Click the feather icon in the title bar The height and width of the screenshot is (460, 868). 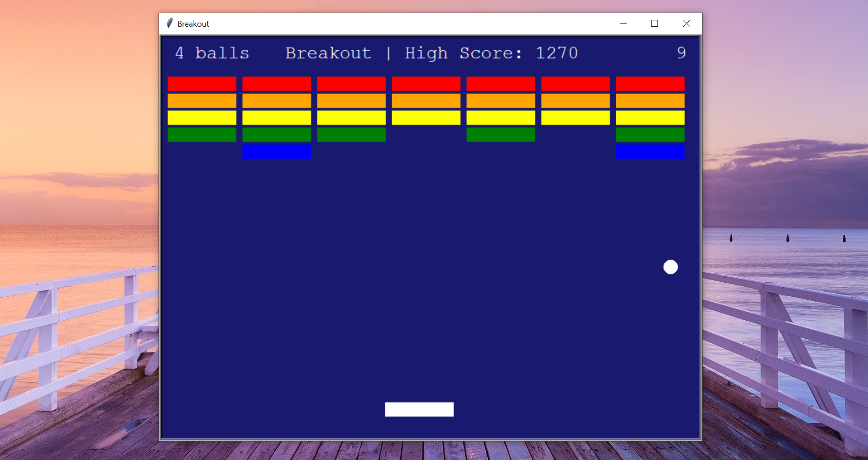click(x=169, y=23)
